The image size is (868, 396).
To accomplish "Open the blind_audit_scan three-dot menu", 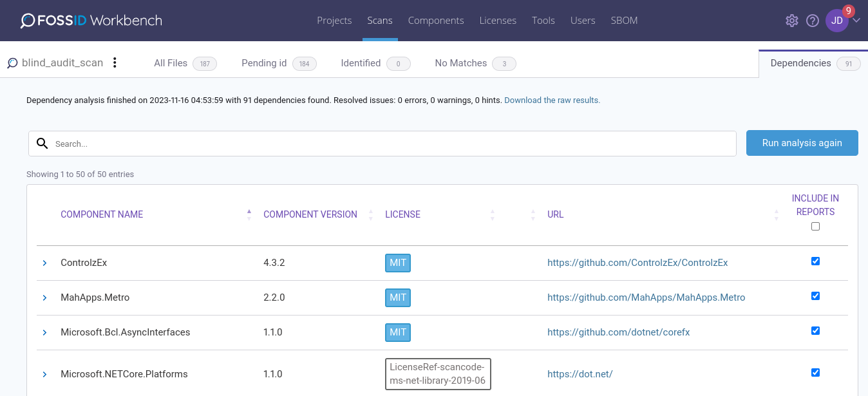I will coord(115,62).
